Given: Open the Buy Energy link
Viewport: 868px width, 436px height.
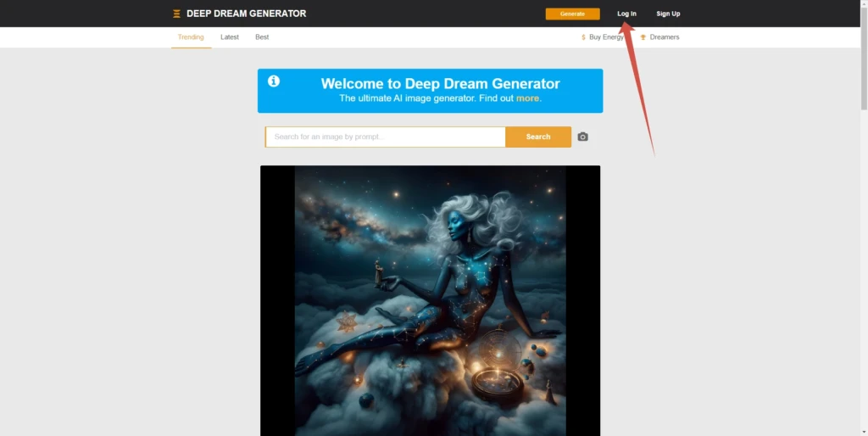Looking at the screenshot, I should pyautogui.click(x=606, y=37).
